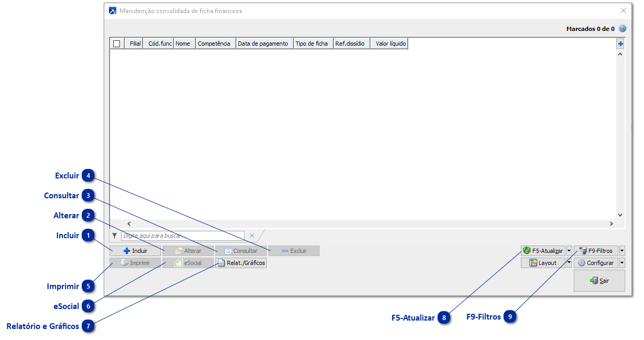
Task: Click the filter funnel icon beside search
Action: [x=115, y=236]
